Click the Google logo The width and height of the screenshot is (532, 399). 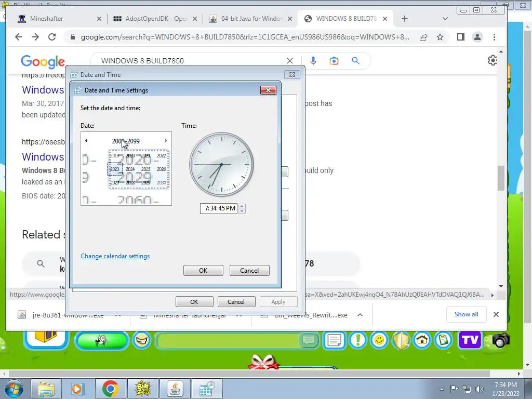pos(43,61)
